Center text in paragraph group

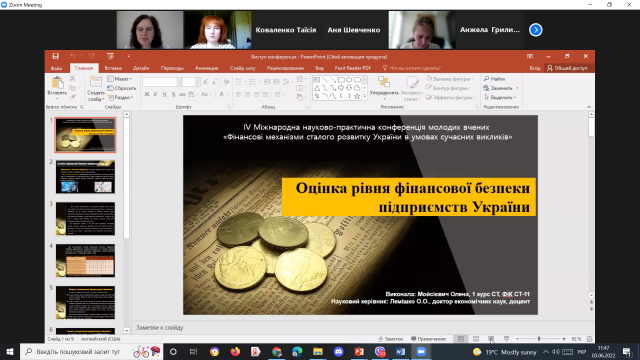248,94
